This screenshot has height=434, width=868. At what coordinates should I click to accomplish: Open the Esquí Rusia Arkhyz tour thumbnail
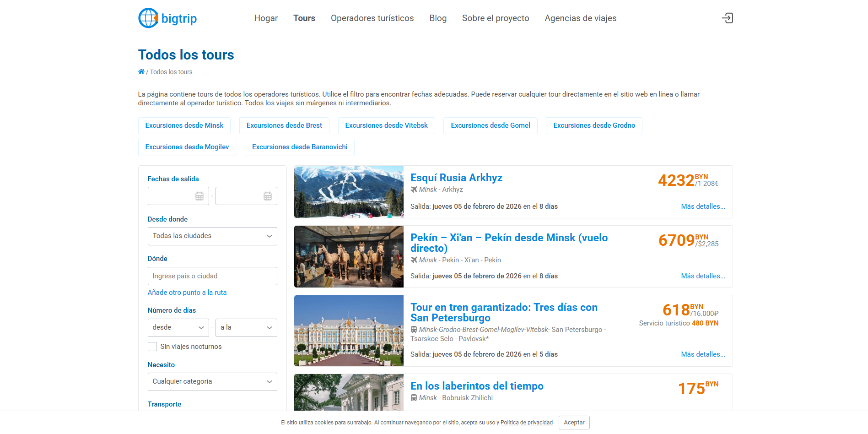[x=349, y=192]
